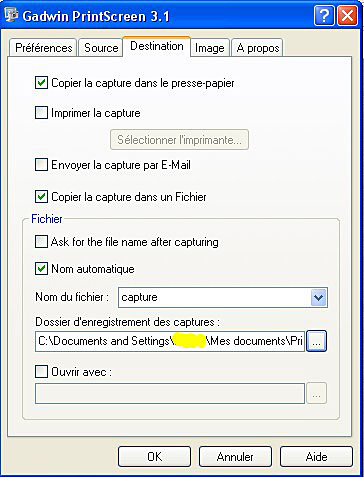The image size is (364, 477).
Task: Go to the Image tab
Action: point(210,48)
